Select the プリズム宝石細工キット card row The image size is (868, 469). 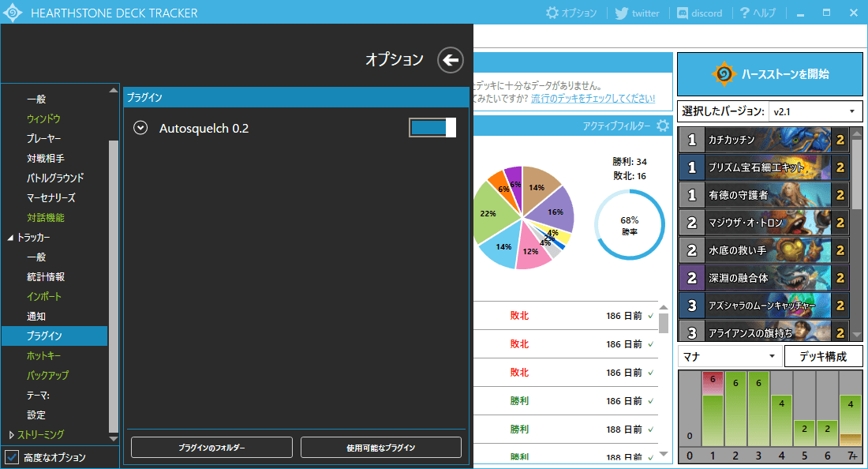click(x=764, y=167)
